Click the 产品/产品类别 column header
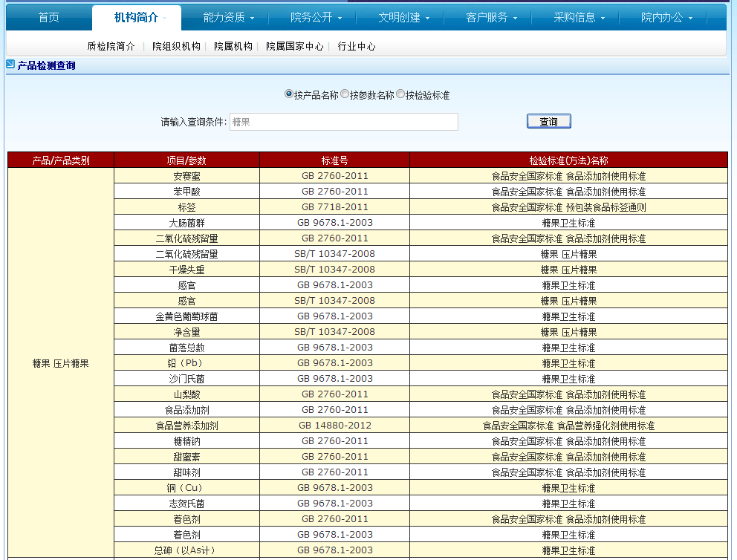This screenshot has width=737, height=560. point(61,160)
